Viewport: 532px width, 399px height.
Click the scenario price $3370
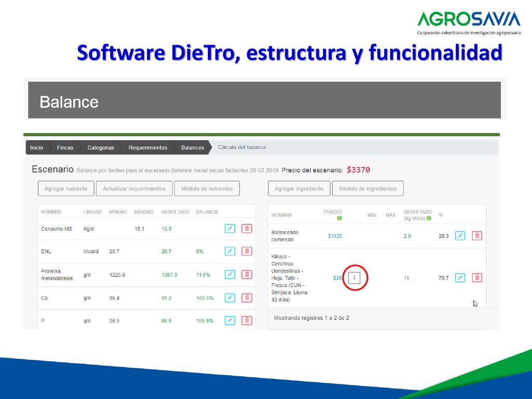[358, 170]
